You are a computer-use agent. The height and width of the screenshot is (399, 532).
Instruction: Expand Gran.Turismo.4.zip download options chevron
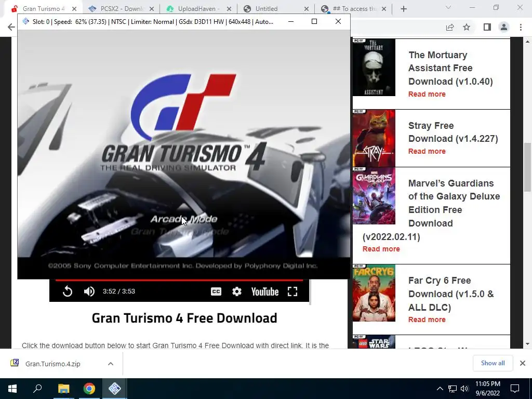pos(111,364)
